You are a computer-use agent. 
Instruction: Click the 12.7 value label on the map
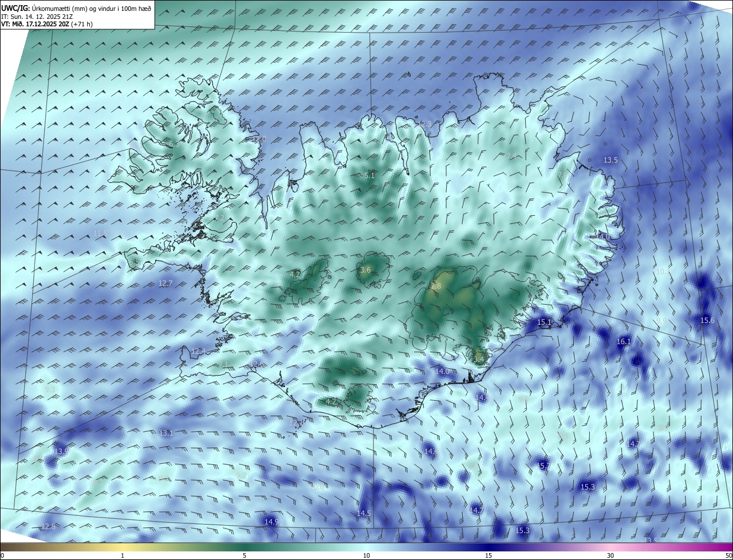coord(165,283)
